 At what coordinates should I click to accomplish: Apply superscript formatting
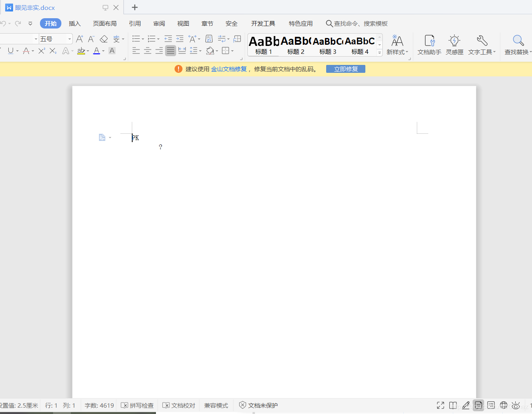[42, 51]
